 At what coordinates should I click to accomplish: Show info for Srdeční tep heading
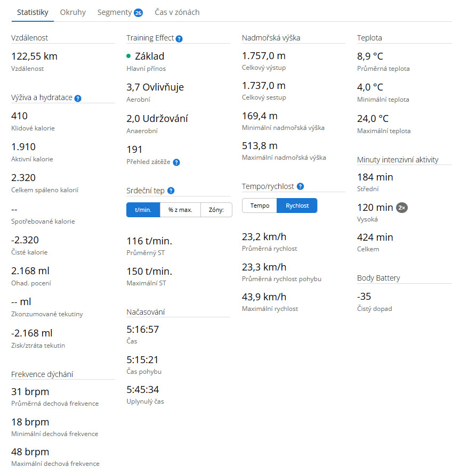click(171, 191)
